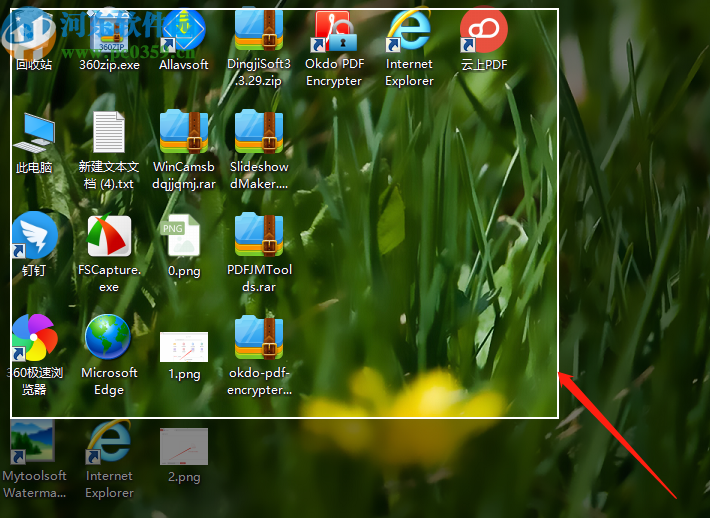
Task: Select the 0.png image file
Action: (184, 245)
